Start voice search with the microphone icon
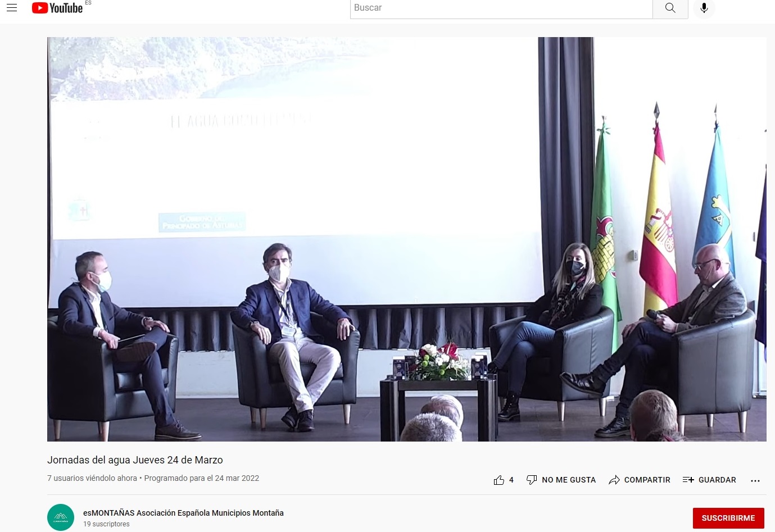775x532 pixels. pos(704,8)
